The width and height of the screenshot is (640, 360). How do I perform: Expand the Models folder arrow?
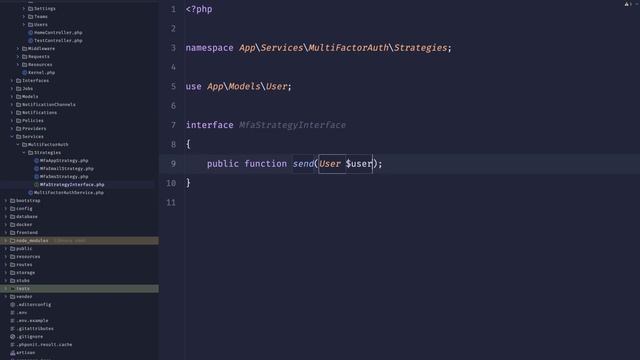(x=12, y=96)
